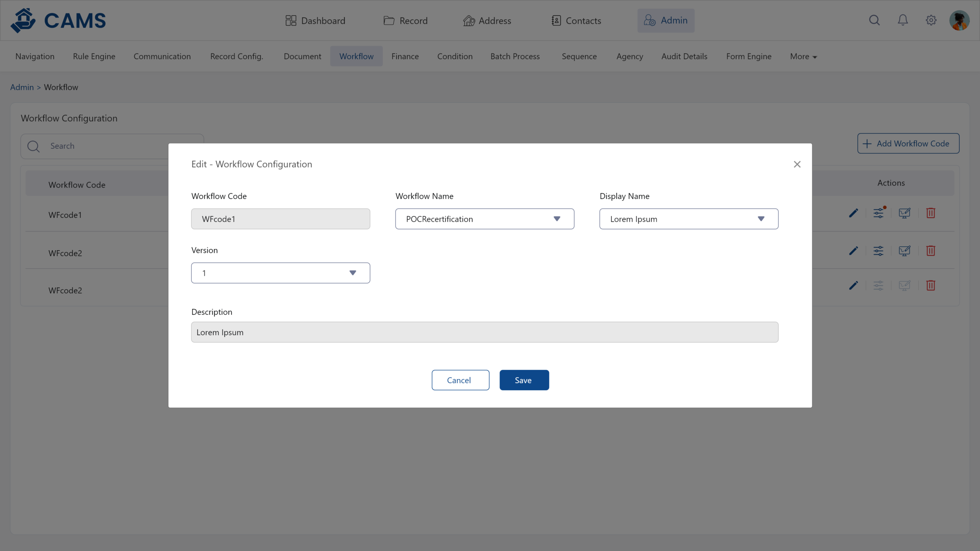Click the notification bell icon

[903, 20]
